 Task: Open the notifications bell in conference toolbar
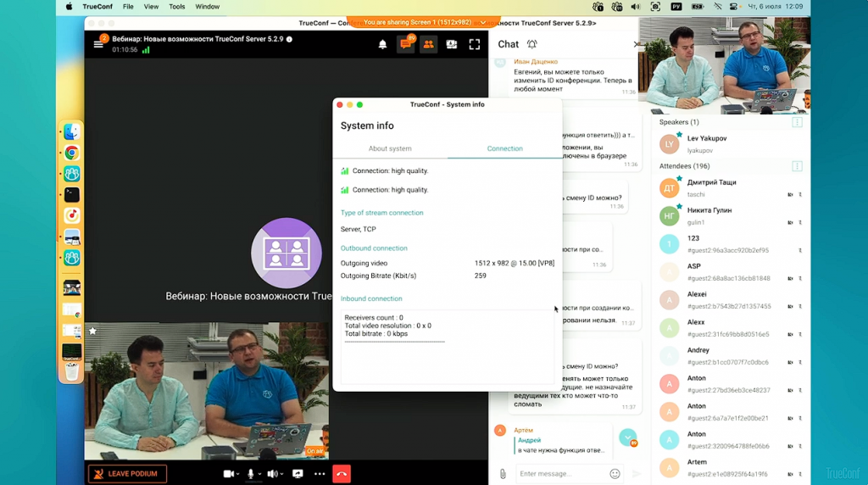(x=382, y=44)
